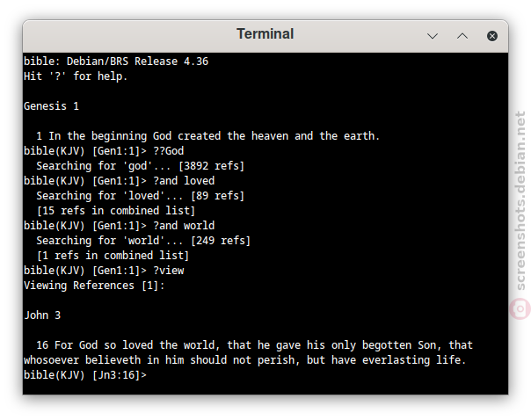Image resolution: width=531 pixels, height=420 pixels.
Task: Click the '?and world' command text
Action: click(x=184, y=226)
